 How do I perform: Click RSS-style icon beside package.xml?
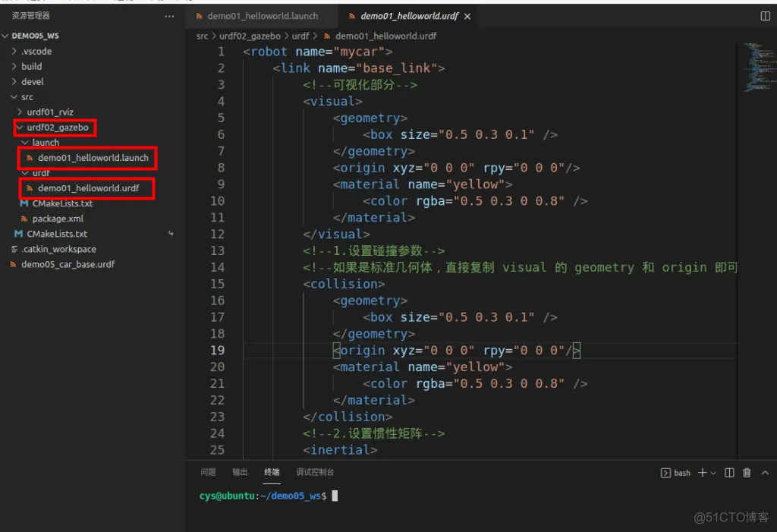point(24,219)
